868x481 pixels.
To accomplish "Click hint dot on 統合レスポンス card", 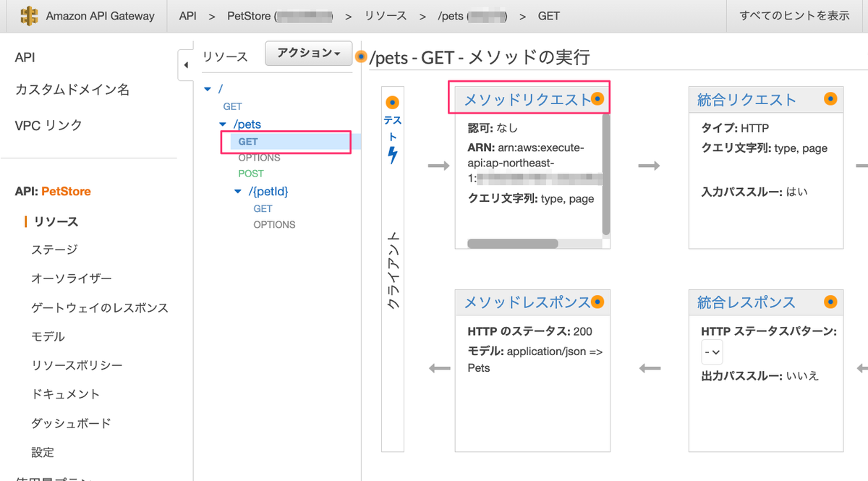I will 831,301.
